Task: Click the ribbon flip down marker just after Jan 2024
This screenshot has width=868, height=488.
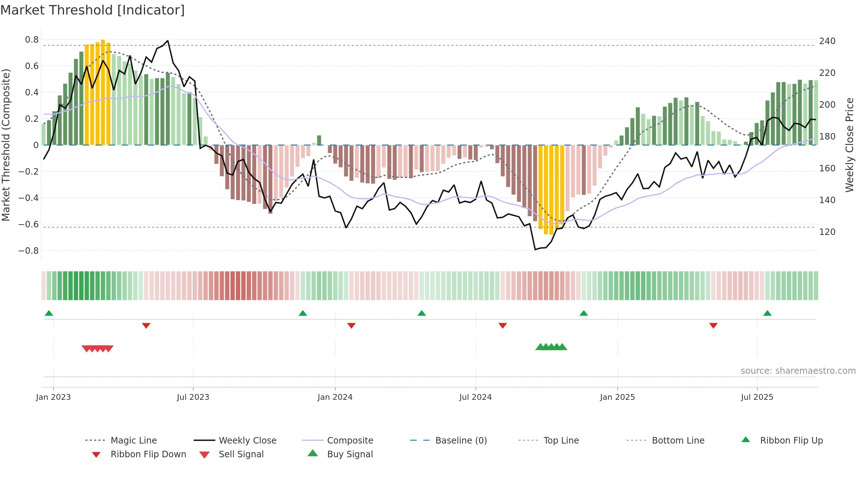Action: point(352,326)
